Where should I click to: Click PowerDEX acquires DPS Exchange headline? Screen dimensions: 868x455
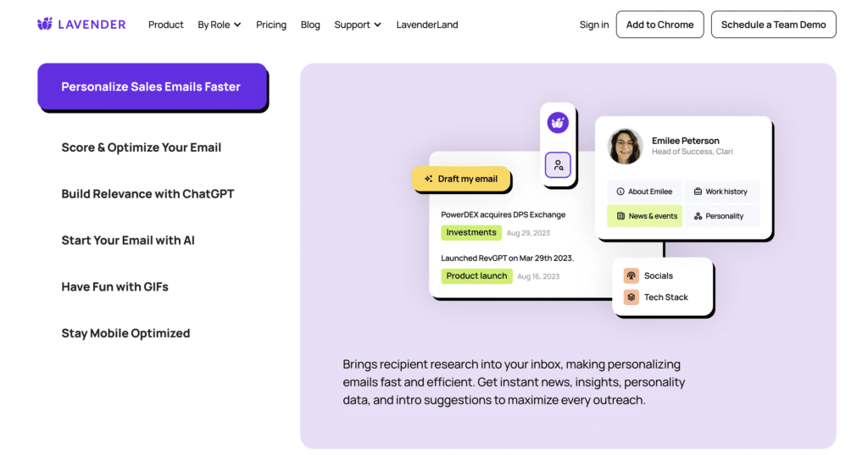point(504,214)
